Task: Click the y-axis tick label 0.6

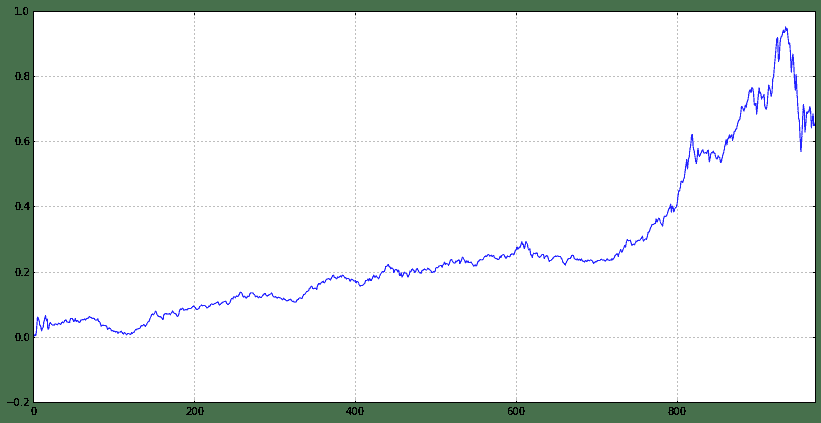Action: click(x=20, y=142)
